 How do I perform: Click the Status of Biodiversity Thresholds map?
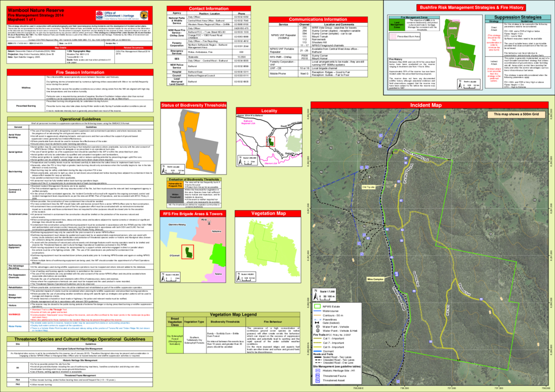(x=193, y=142)
